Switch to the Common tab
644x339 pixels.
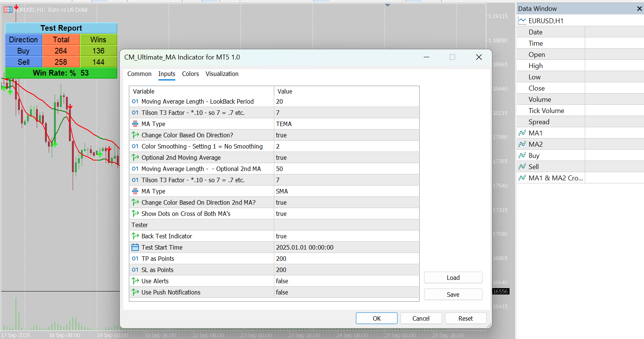click(139, 74)
